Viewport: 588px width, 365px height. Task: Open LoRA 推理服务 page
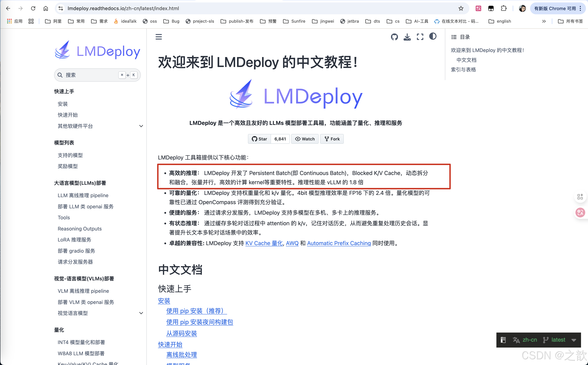tap(74, 240)
